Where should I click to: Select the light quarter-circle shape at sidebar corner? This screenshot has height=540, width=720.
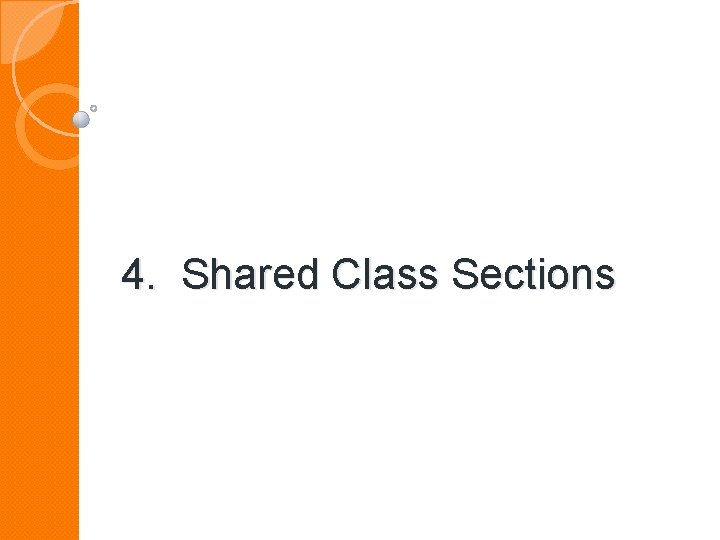click(x=31, y=31)
